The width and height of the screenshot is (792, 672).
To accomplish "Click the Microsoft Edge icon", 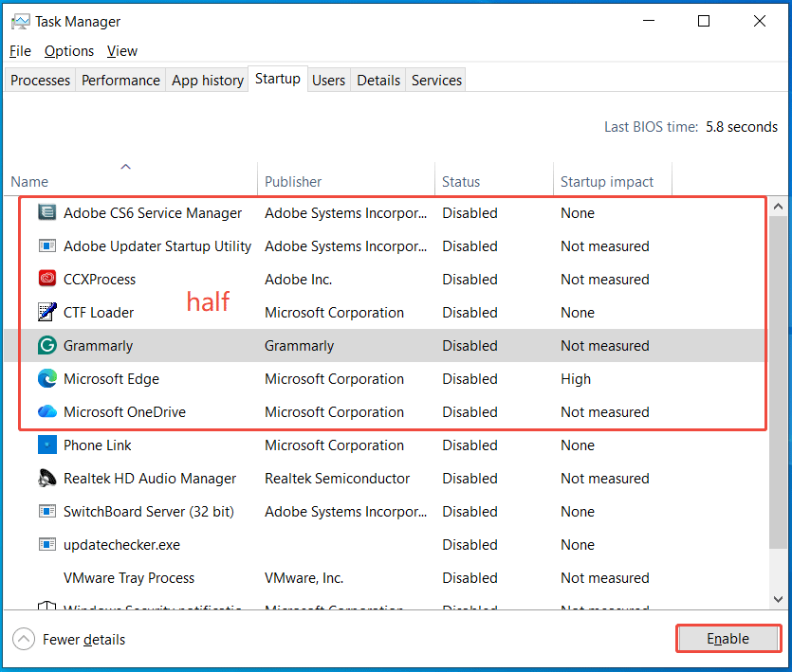I will [46, 378].
